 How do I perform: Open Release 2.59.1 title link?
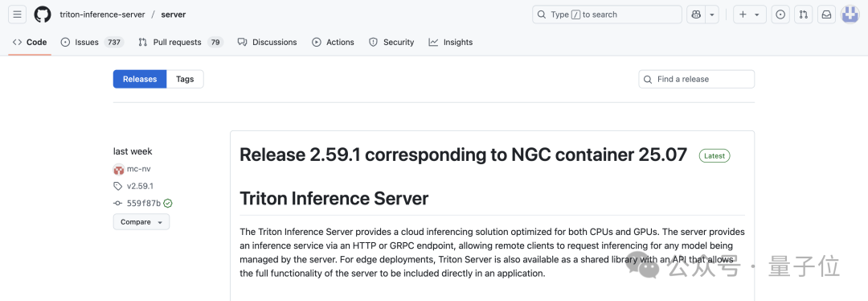click(x=464, y=155)
